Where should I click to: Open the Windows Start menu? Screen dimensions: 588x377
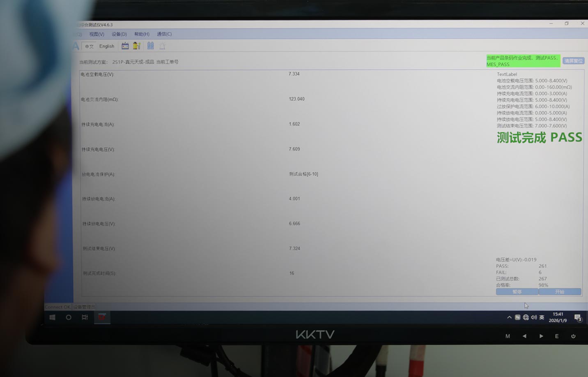tap(53, 317)
